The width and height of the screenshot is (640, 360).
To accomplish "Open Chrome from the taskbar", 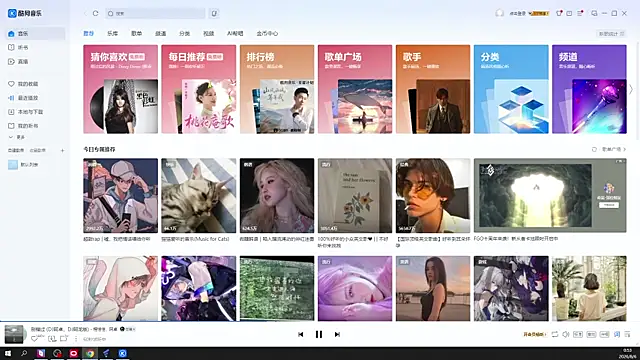I will click(90, 353).
